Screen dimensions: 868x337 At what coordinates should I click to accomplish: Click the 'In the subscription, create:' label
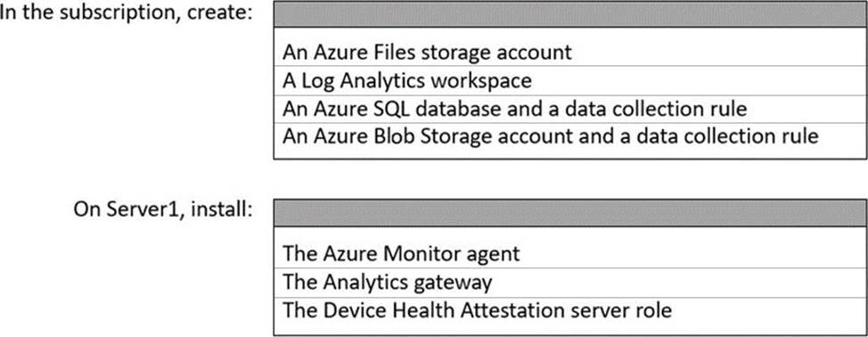coord(127,12)
